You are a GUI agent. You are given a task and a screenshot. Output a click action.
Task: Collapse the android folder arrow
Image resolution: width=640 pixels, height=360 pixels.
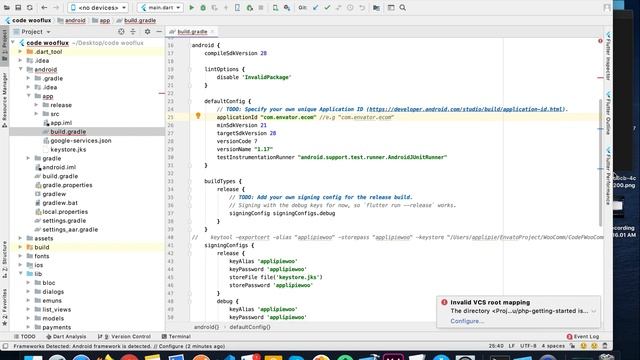(x=20, y=69)
